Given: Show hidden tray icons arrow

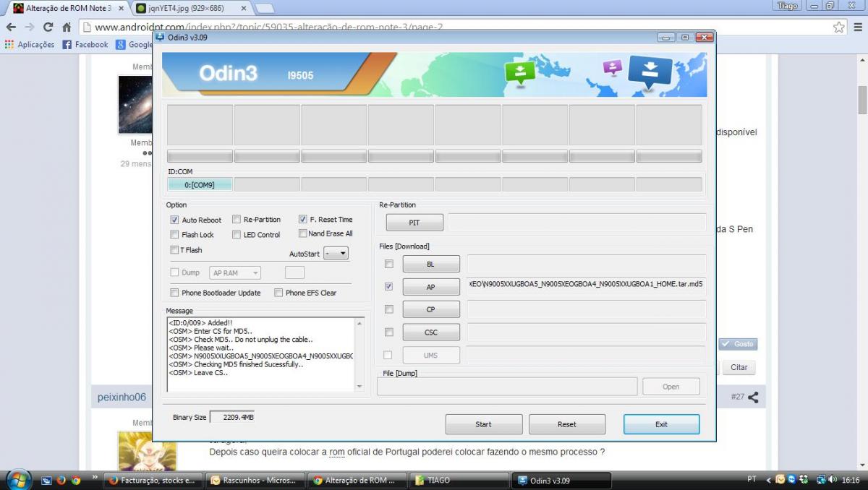Looking at the screenshot, I should point(769,480).
